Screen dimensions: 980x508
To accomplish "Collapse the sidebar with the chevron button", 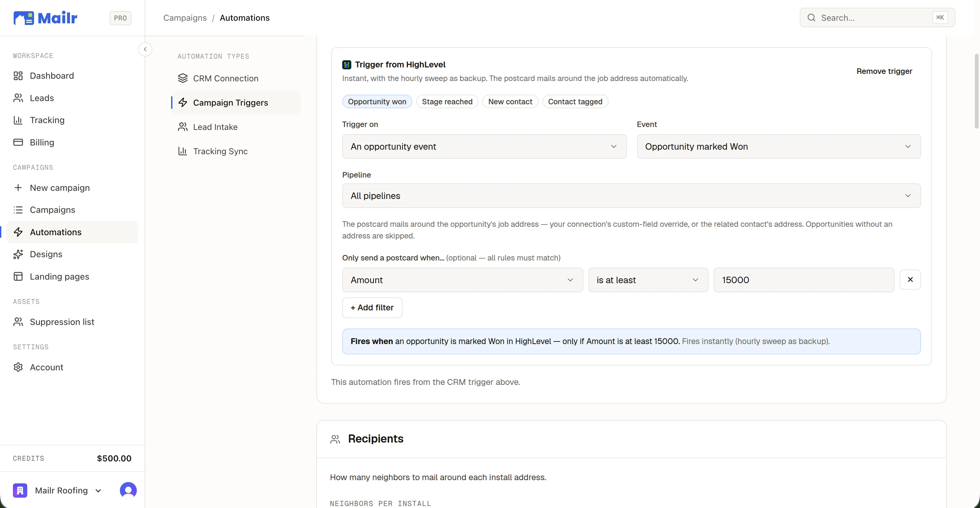I will pos(145,50).
